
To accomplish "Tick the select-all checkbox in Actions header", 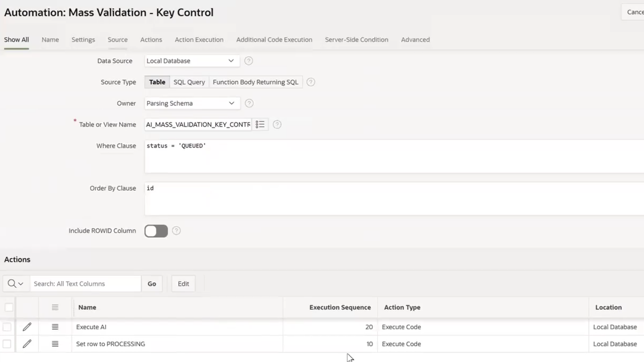I will point(9,307).
